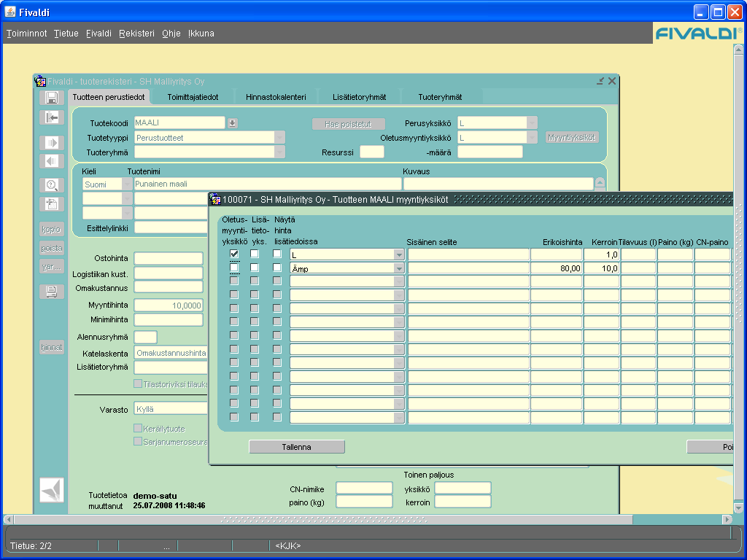Click the Hae poistetut button
This screenshot has width=747, height=560.
click(x=348, y=124)
